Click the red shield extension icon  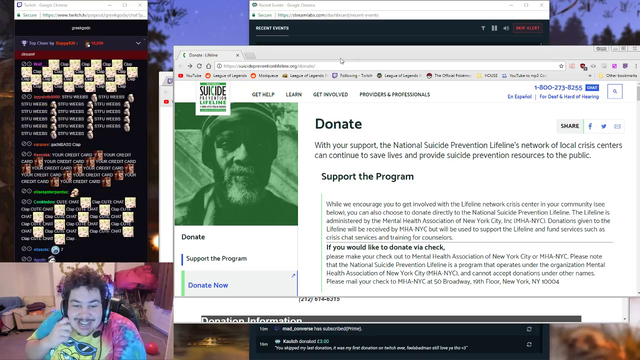583,66
